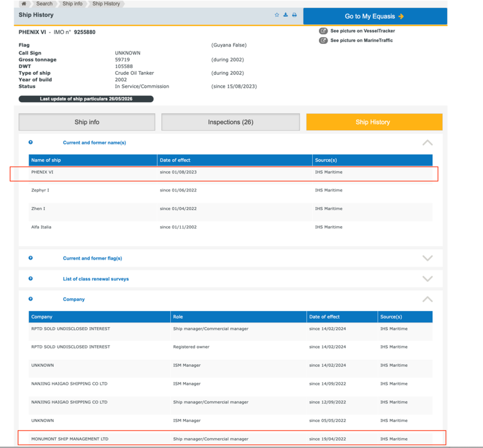The image size is (483, 448).
Task: Click help icon beside Current and former flag(s)
Action: [x=30, y=258]
